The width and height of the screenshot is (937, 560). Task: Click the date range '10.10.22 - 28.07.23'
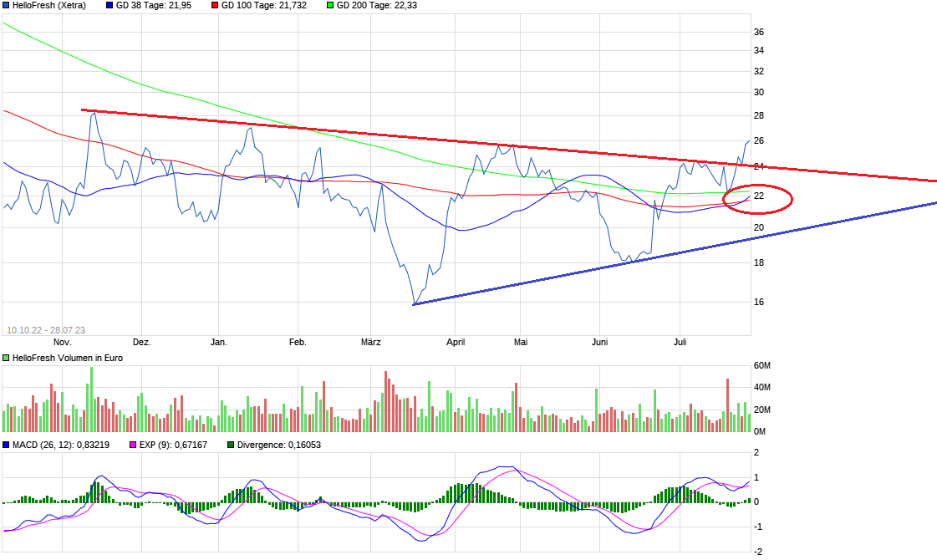(x=46, y=330)
